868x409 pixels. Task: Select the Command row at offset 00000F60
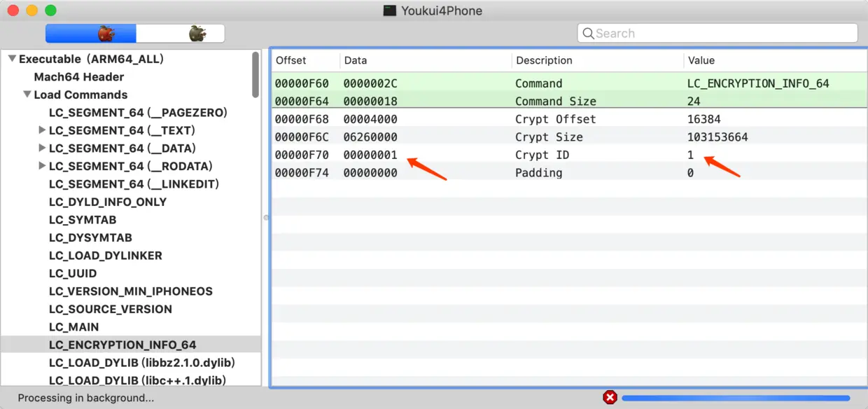tap(569, 83)
